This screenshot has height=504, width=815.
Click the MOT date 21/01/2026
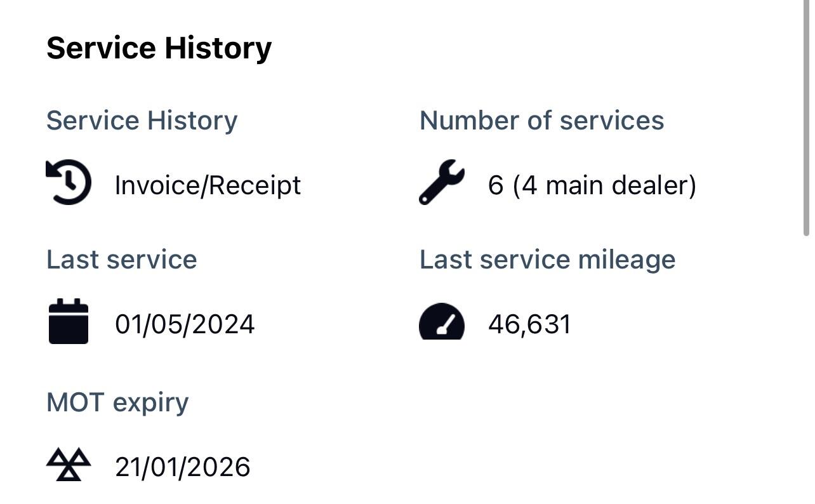click(182, 467)
